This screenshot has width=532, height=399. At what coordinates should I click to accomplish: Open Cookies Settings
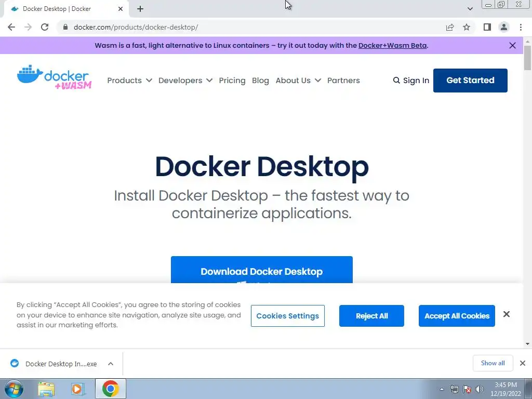pos(288,316)
